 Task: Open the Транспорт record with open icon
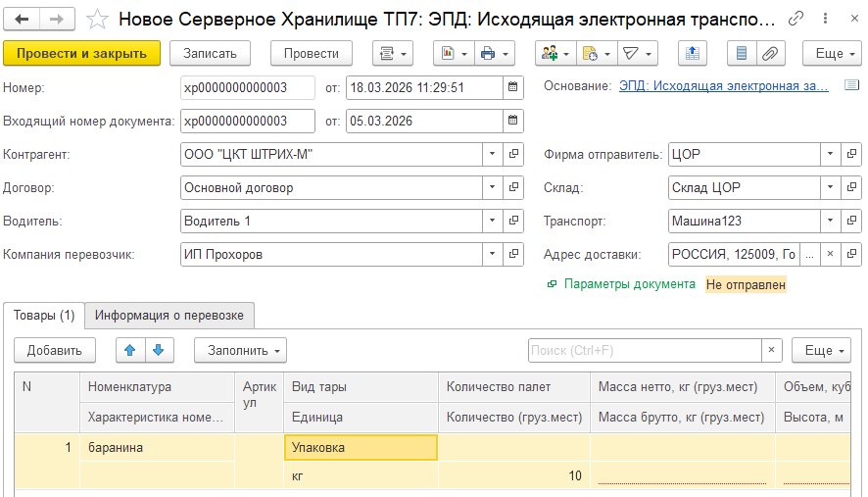(x=851, y=221)
